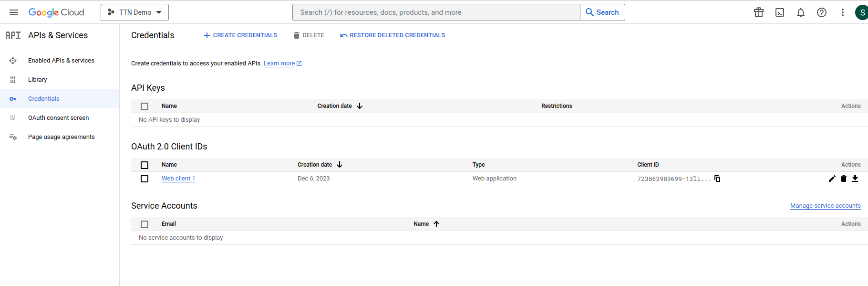The image size is (868, 286).
Task: Click the Enabled APIs sidebar icon
Action: click(x=13, y=61)
